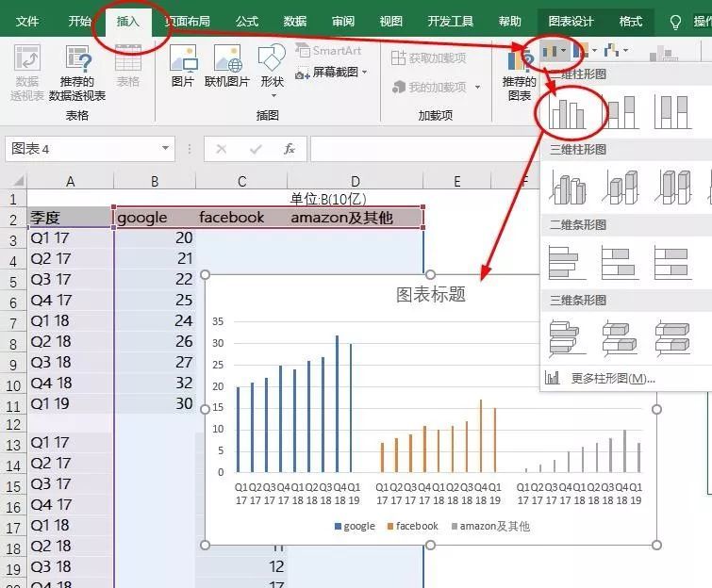The width and height of the screenshot is (712, 588).
Task: Open the 页面布局 tab
Action: point(188,22)
